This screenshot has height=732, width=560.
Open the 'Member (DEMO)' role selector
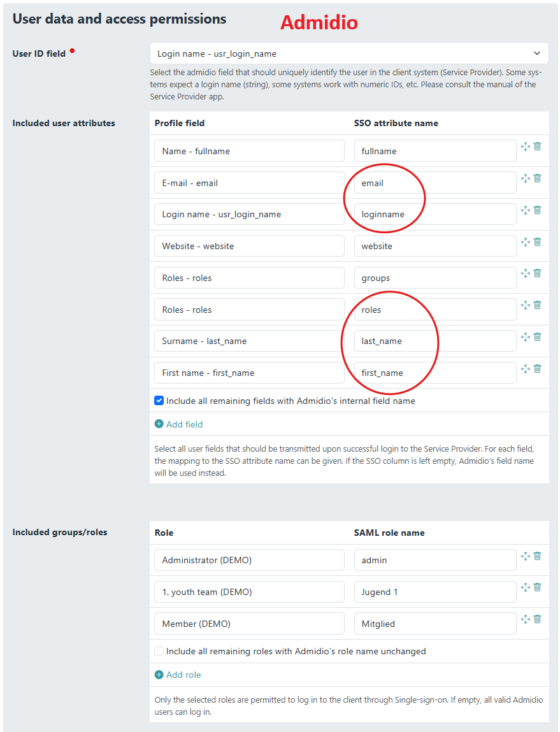click(x=248, y=624)
